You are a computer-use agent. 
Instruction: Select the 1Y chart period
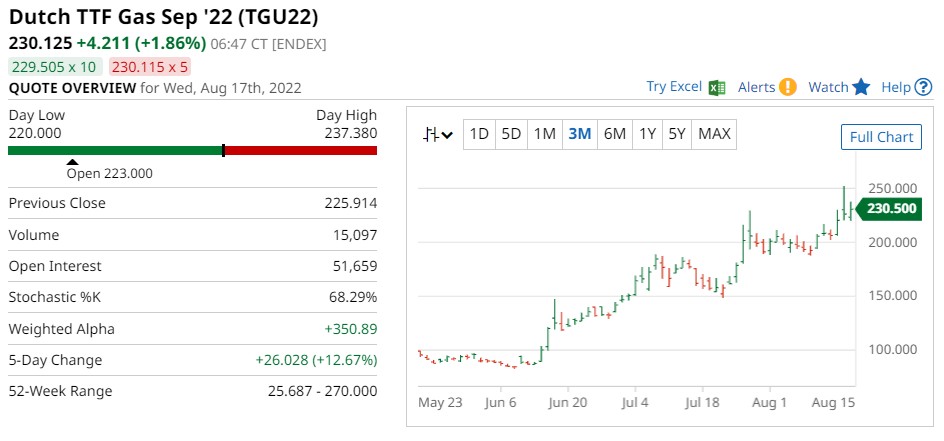[x=647, y=134]
